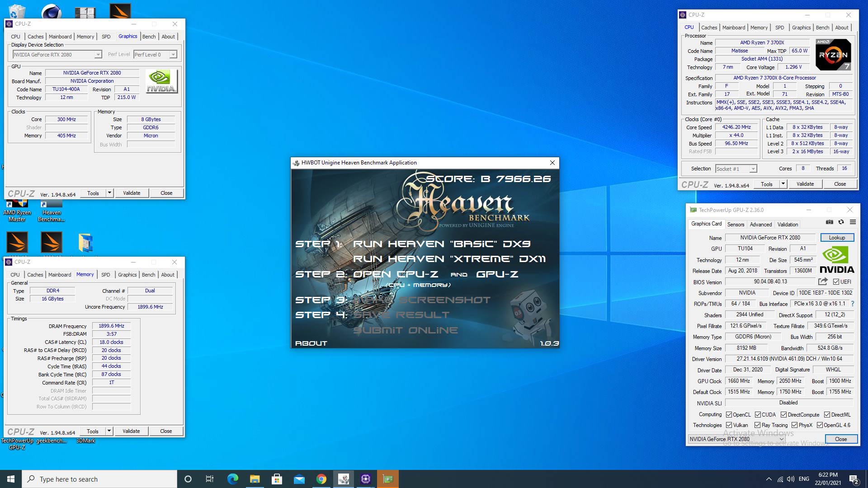Switch to the Advanced tab in GPU-Z
Viewport: 868px width, 488px height.
point(761,225)
